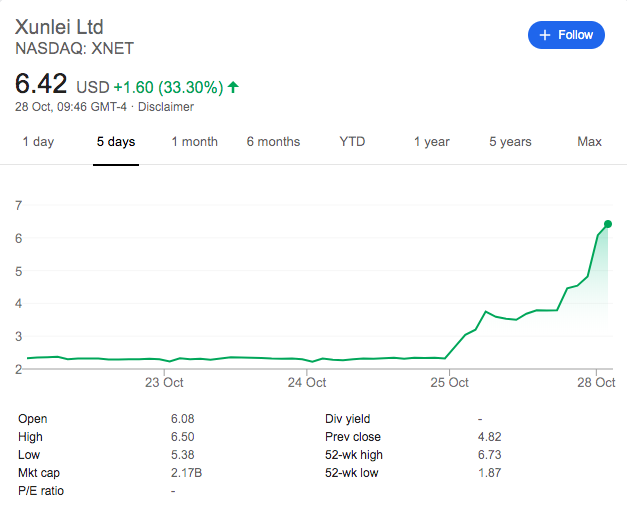Click the 28 Oct axis label
627x509 pixels.
click(x=596, y=383)
